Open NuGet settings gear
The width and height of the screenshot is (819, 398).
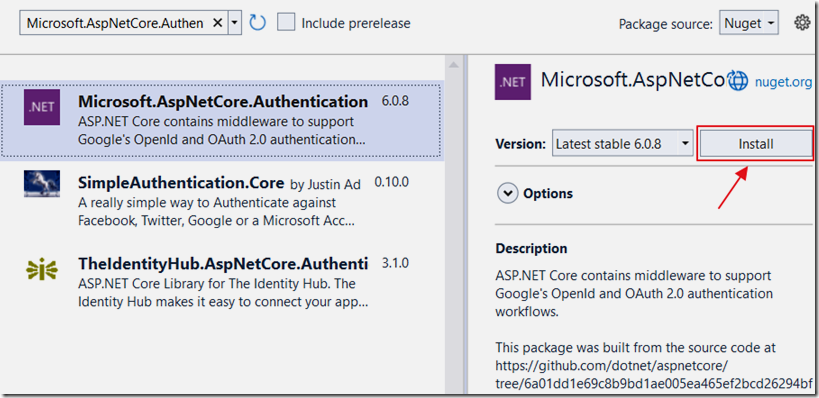802,23
